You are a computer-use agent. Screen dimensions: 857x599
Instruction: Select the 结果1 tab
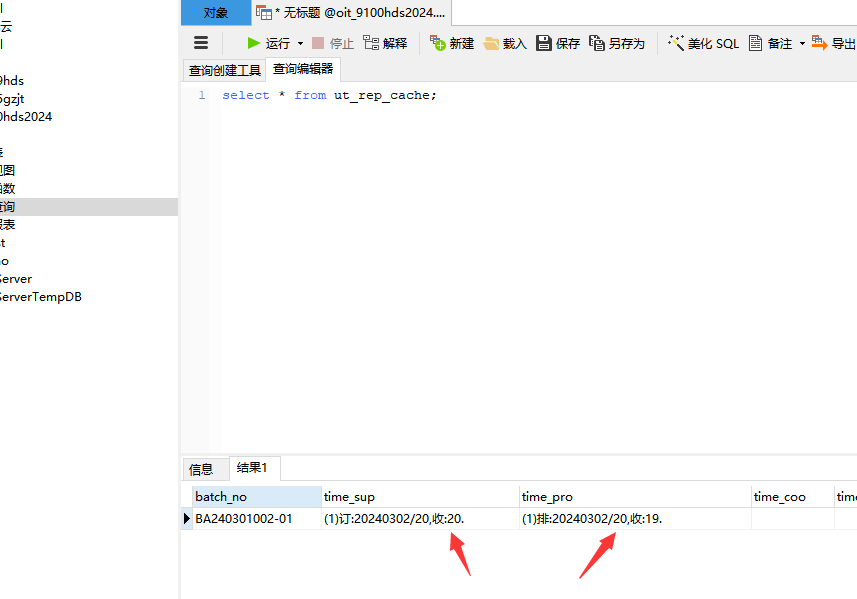tap(256, 468)
